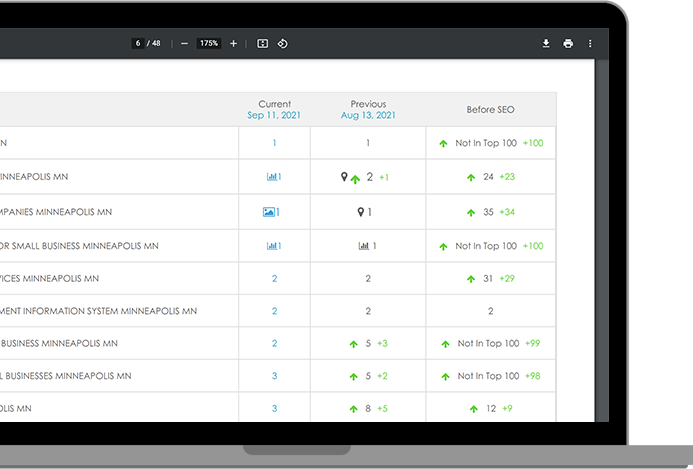This screenshot has width=693, height=469.
Task: Click the zoom in plus button
Action: coord(233,44)
